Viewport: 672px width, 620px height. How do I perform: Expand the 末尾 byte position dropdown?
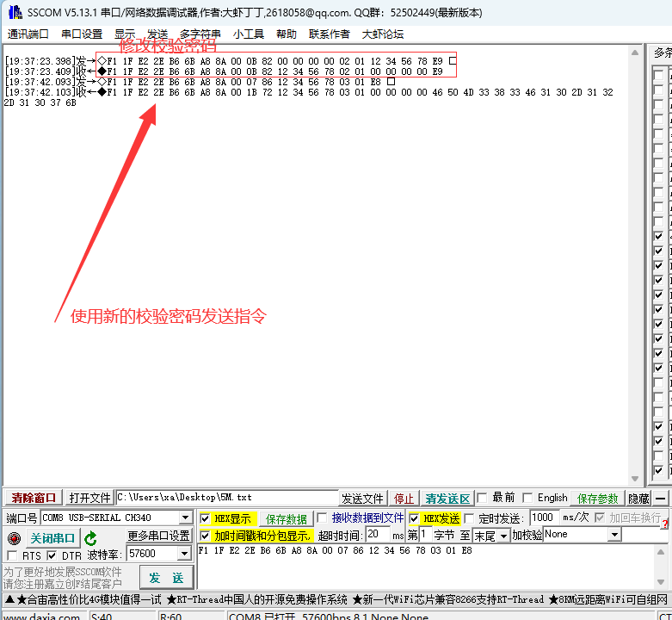point(504,536)
